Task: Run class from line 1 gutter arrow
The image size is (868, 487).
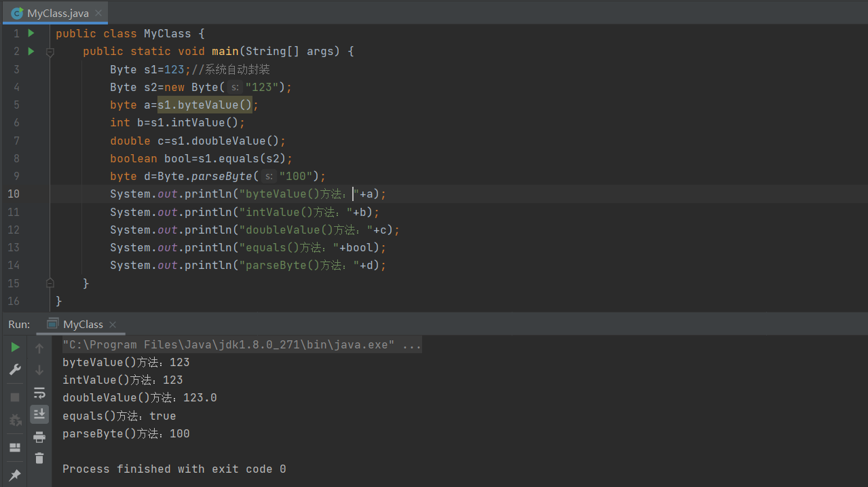Action: [x=31, y=33]
